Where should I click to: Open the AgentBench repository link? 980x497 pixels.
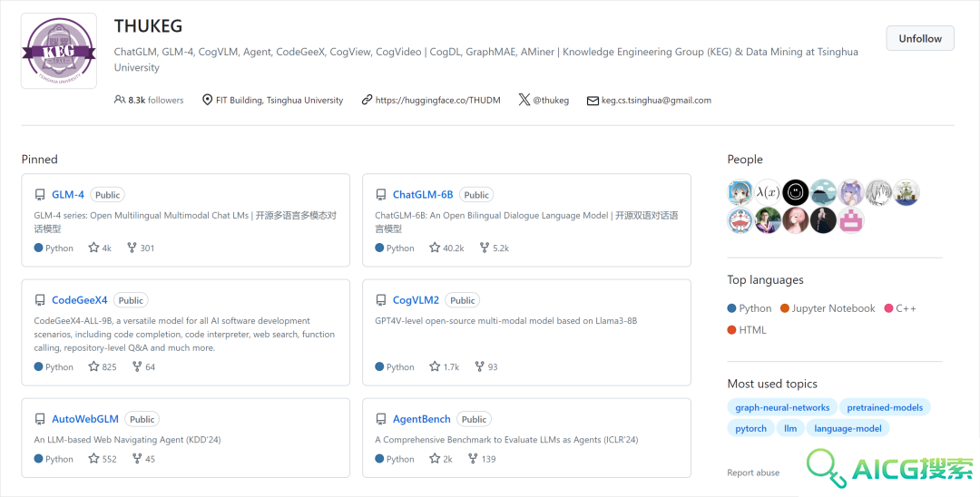(x=421, y=419)
